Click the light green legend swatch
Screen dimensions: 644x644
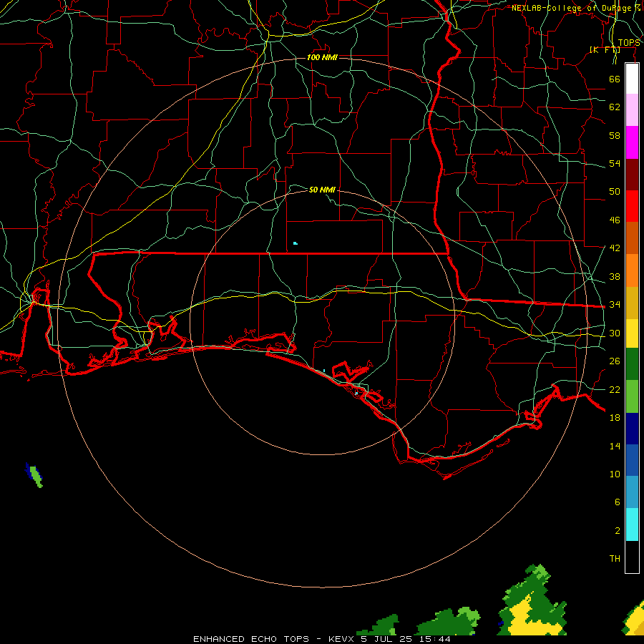click(632, 396)
